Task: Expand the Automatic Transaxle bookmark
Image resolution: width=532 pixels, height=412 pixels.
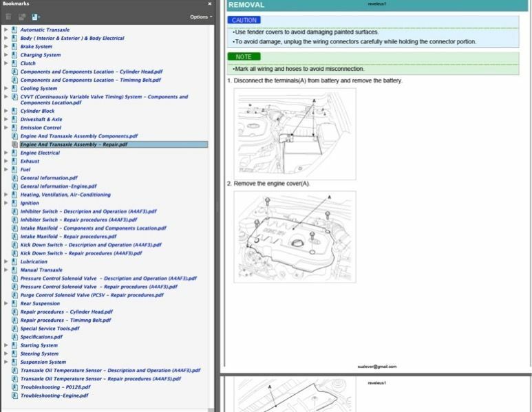Action: coord(6,30)
